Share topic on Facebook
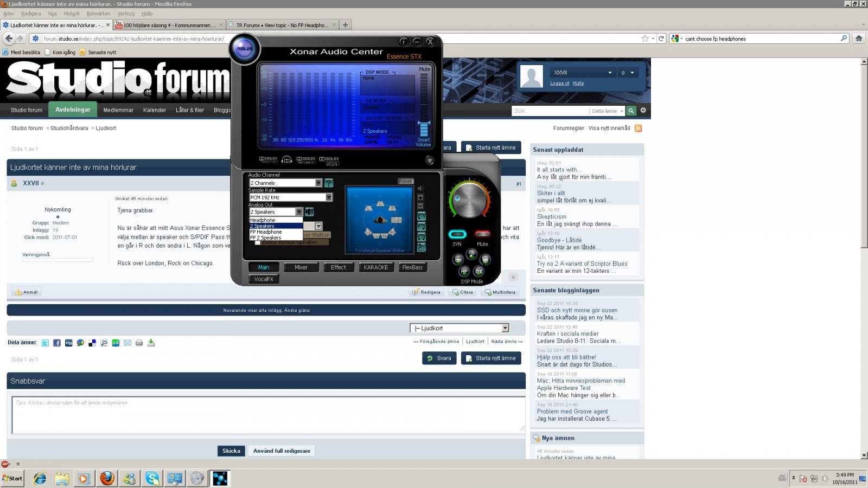868x488 pixels. [x=57, y=343]
